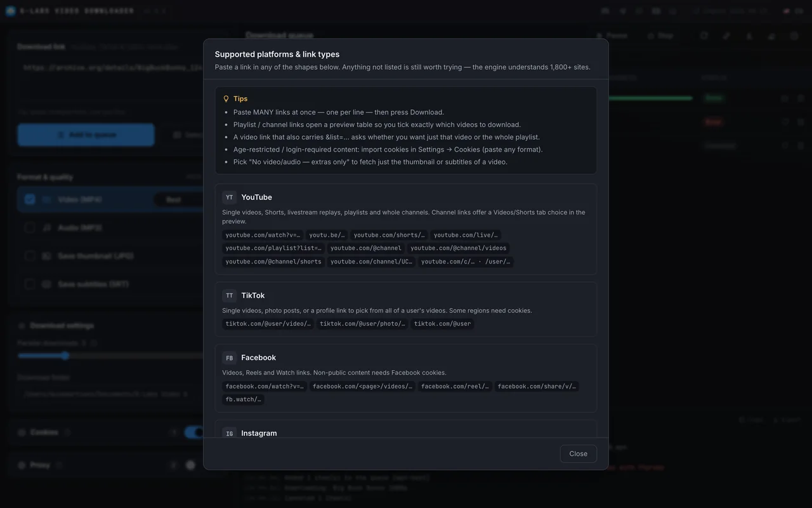812x508 pixels.
Task: Click the facebook.com/reel/… link chip
Action: [x=454, y=386]
